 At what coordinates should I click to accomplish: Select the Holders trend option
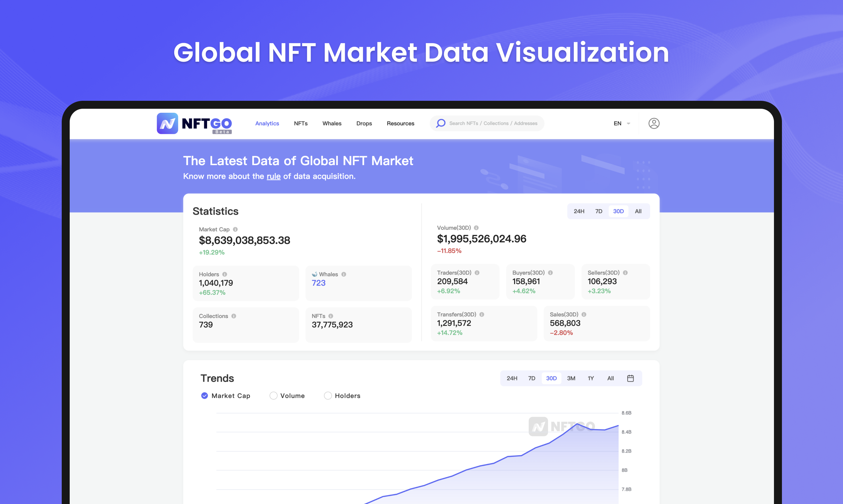[x=328, y=396]
